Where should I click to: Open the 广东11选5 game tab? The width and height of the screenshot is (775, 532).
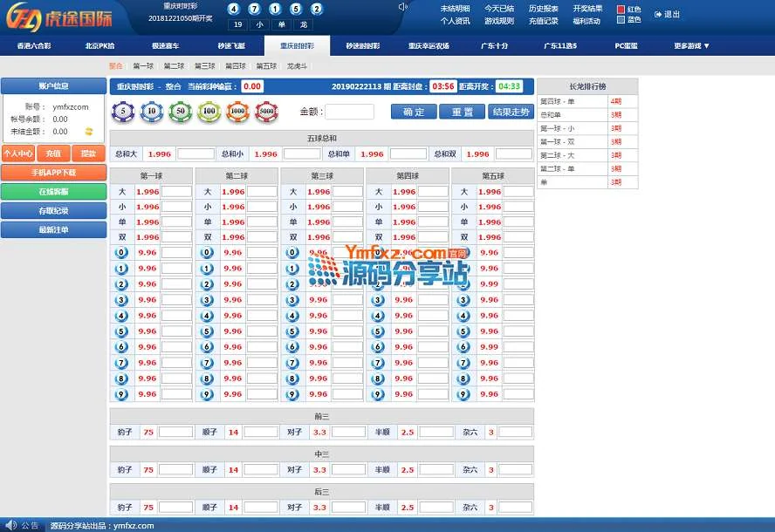pyautogui.click(x=560, y=46)
